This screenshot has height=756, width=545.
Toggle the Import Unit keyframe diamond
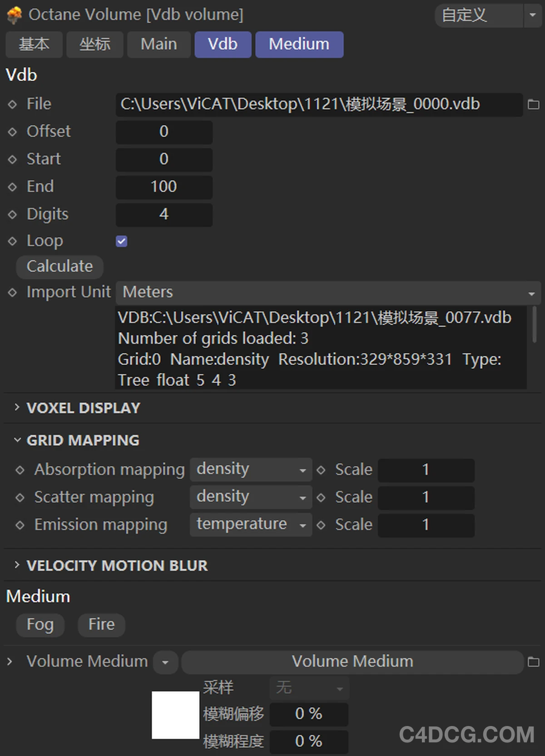tap(12, 293)
